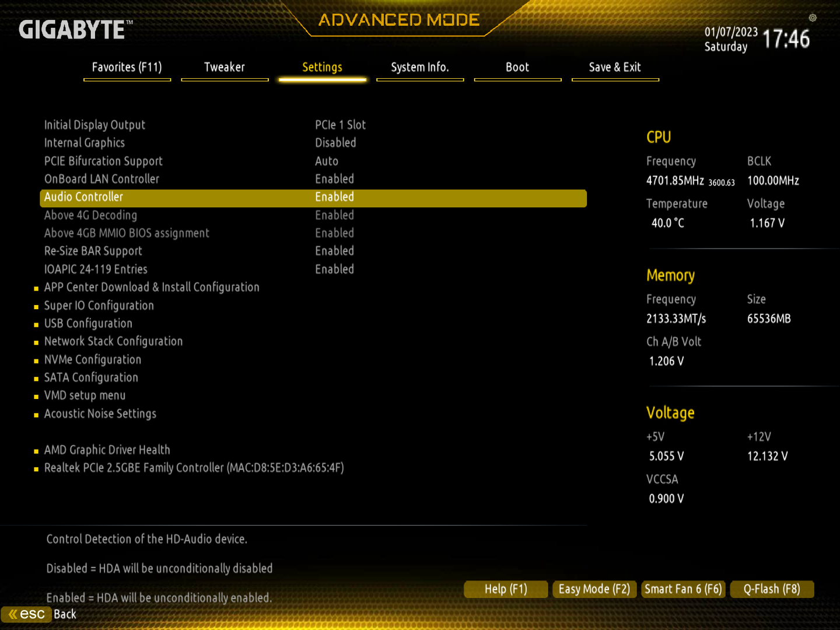Toggle the OnBoard LAN Controller Enabled value
This screenshot has height=630, width=840.
(x=335, y=179)
